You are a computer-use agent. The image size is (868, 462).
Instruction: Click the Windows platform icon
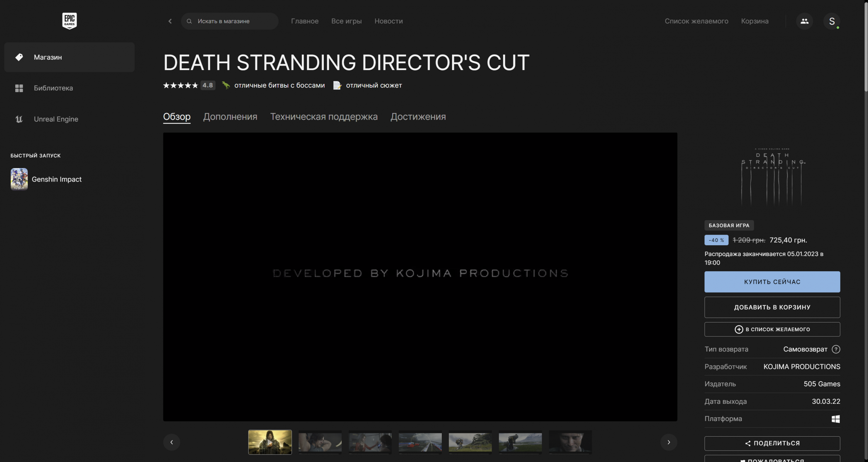tap(836, 419)
